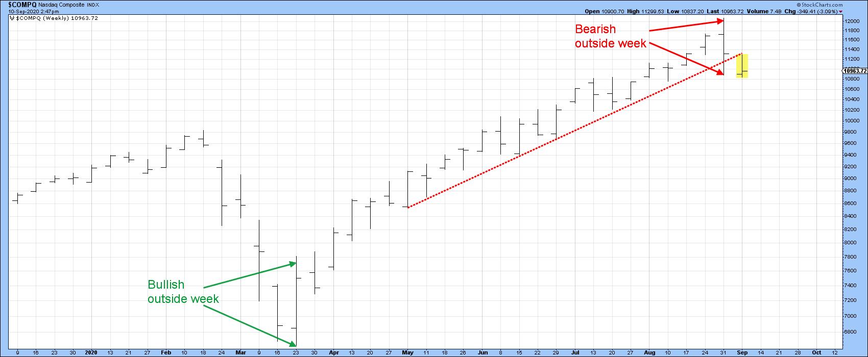
Task: Click the upper red arrowhead at the weekly high
Action: [720, 21]
